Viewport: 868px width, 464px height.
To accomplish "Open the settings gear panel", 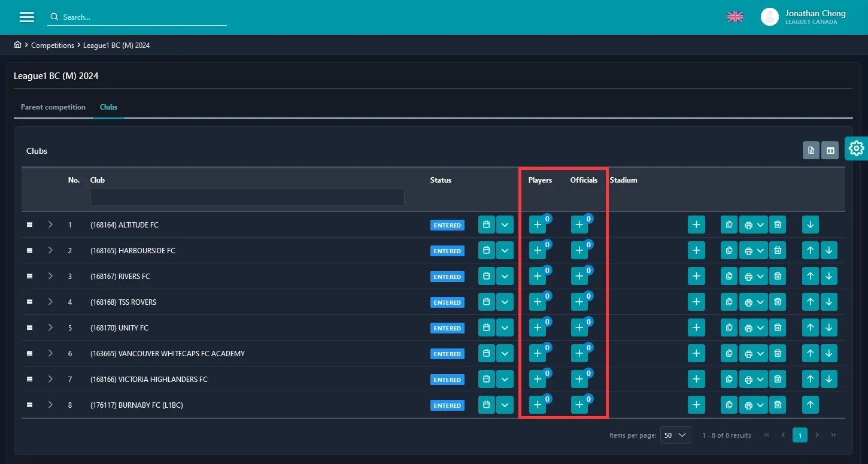I will pos(857,148).
